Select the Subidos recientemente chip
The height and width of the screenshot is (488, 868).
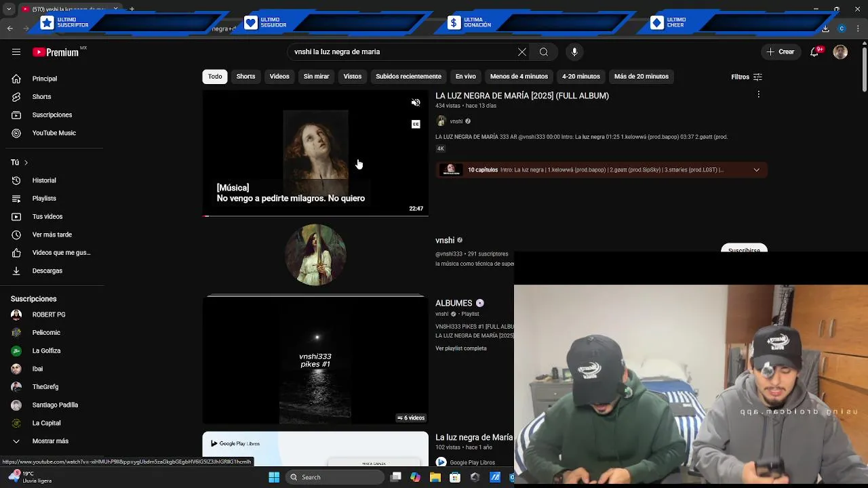(408, 77)
